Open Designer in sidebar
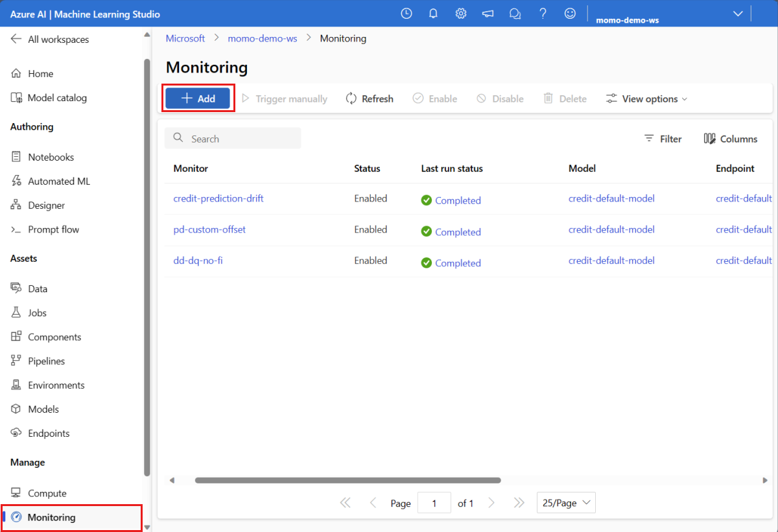 pyautogui.click(x=38, y=205)
